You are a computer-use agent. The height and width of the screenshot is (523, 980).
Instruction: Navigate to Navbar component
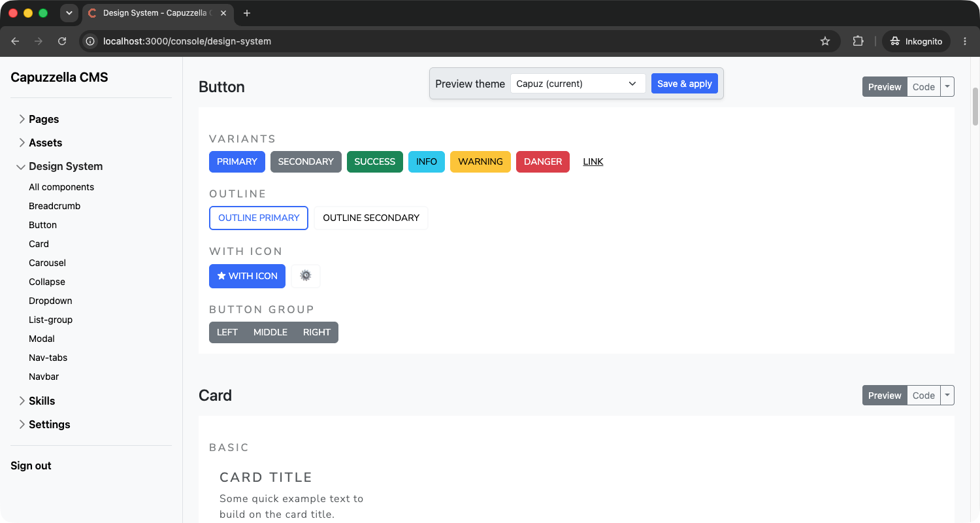tap(44, 377)
